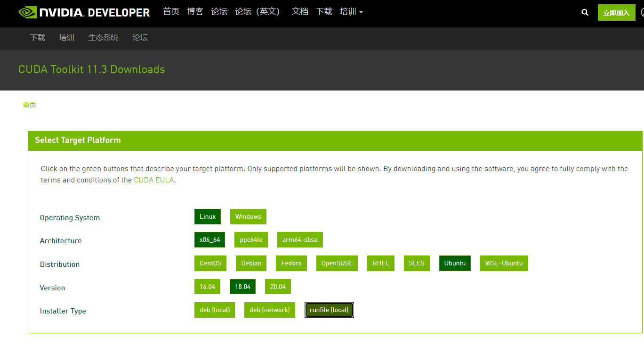Screen dimensions: 644x346
Task: Pick the OpenSUSE distribution
Action: (x=337, y=264)
